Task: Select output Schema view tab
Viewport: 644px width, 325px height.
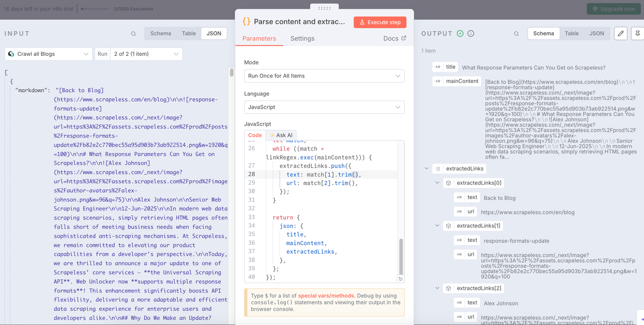Action: [x=543, y=33]
